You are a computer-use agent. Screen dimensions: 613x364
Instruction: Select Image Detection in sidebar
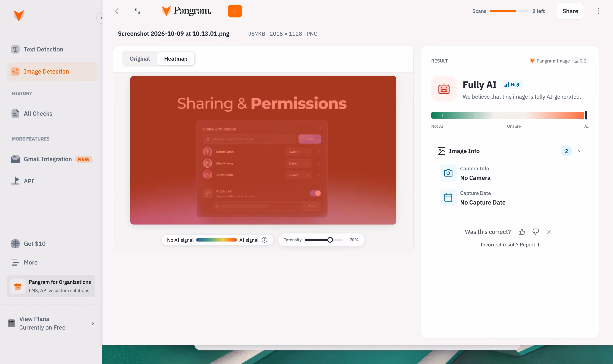52,71
